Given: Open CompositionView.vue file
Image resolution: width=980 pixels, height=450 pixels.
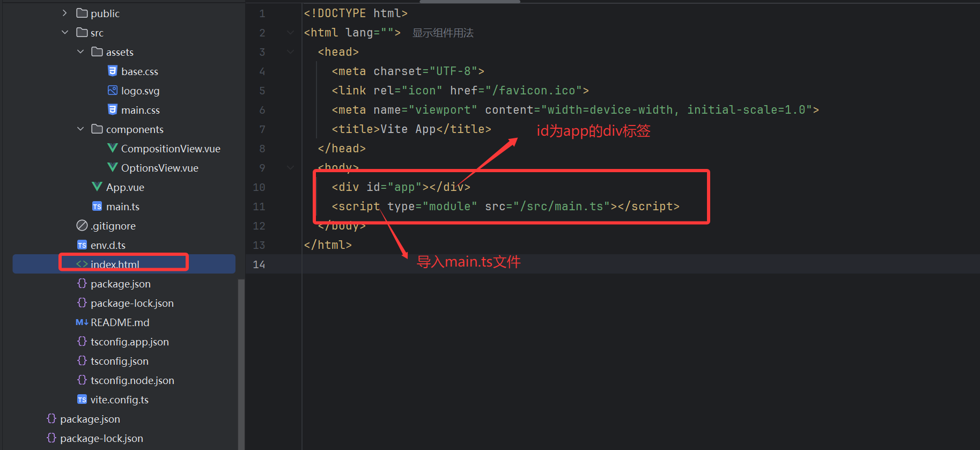Looking at the screenshot, I should pyautogui.click(x=171, y=149).
